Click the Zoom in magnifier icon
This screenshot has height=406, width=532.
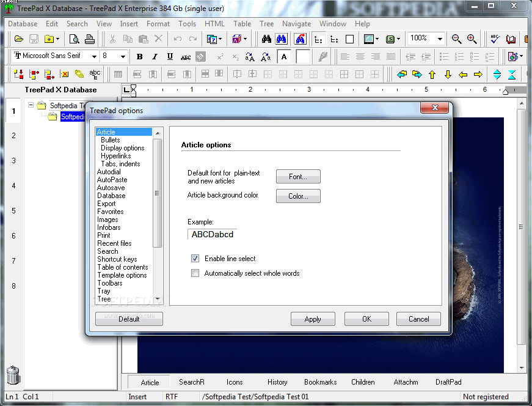point(472,39)
